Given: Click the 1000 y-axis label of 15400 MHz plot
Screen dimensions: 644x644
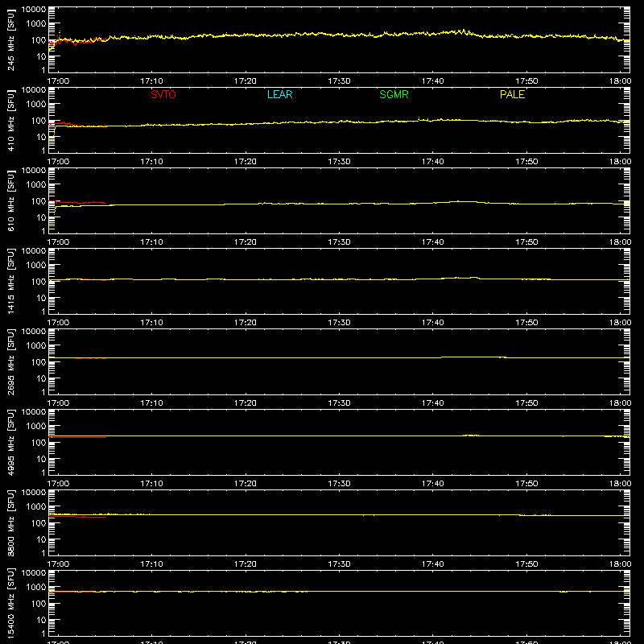Looking at the screenshot, I should tap(36, 588).
